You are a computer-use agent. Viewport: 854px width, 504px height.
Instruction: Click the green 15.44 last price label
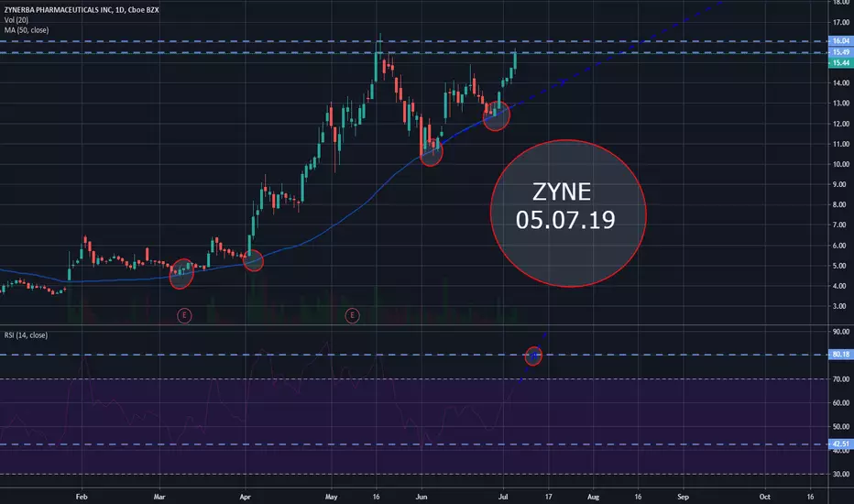point(840,63)
